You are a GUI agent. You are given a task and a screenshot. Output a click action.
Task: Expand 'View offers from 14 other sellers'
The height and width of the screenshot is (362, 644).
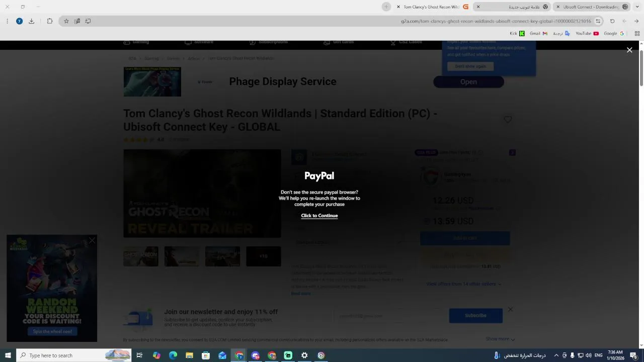click(463, 284)
